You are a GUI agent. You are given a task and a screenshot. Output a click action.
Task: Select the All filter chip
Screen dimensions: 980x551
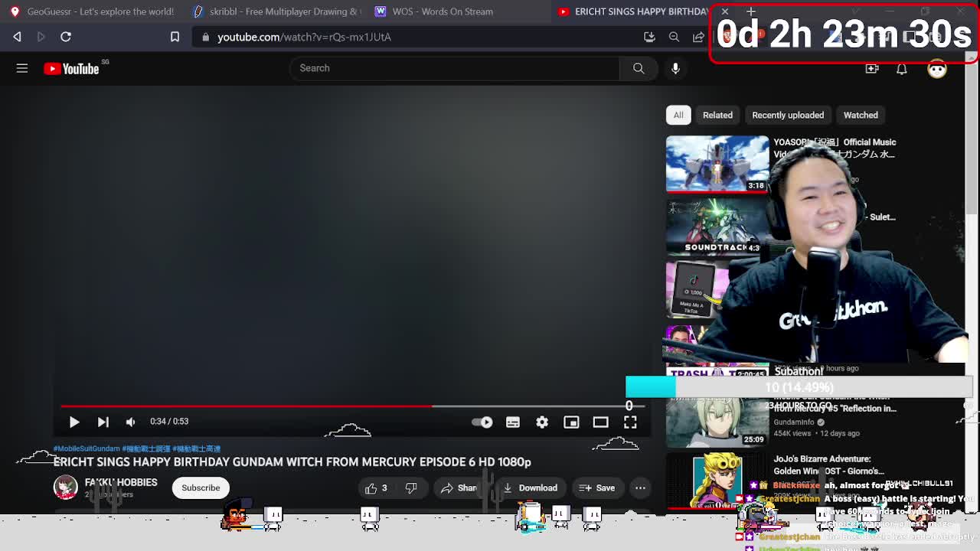point(678,115)
